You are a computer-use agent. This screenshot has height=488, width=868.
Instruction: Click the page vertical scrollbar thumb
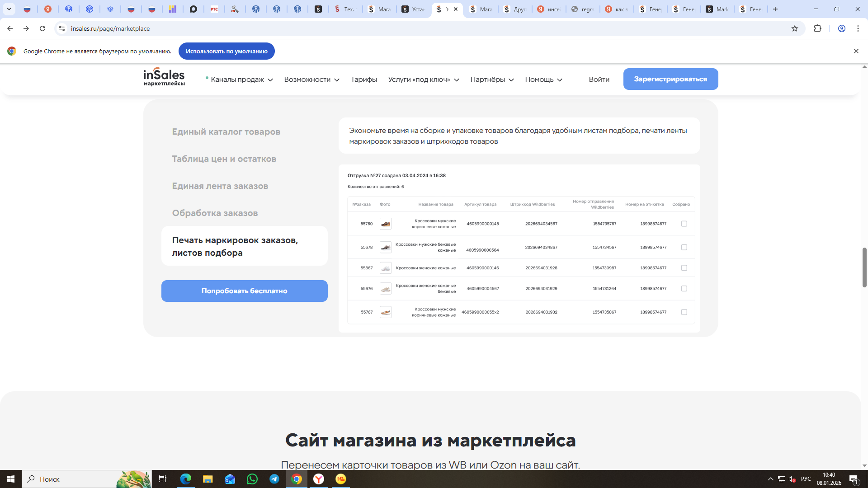coord(864,267)
